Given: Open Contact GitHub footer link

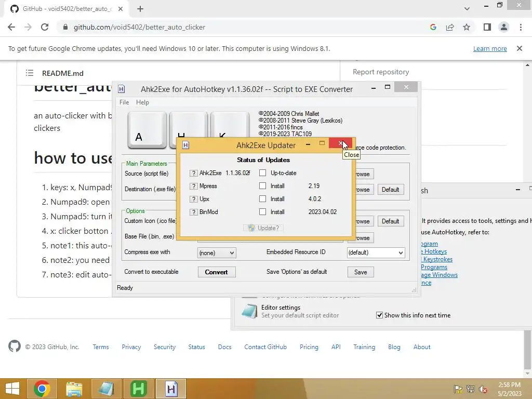Looking at the screenshot, I should (x=265, y=347).
